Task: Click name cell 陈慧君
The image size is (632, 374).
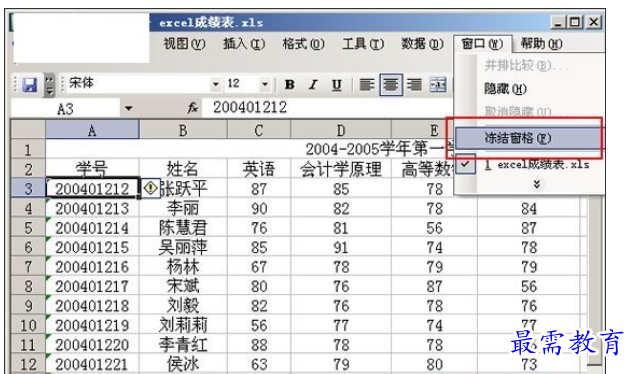Action: click(x=183, y=227)
